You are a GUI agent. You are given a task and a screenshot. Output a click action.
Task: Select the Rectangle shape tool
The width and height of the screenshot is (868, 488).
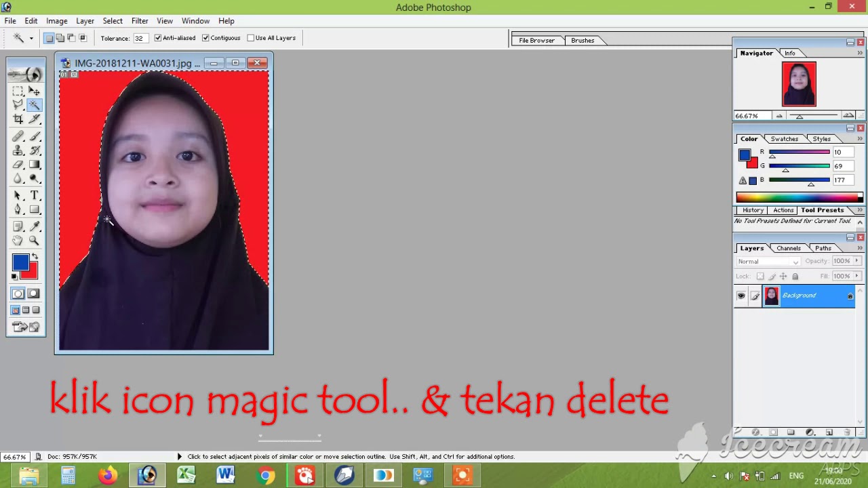click(x=34, y=210)
